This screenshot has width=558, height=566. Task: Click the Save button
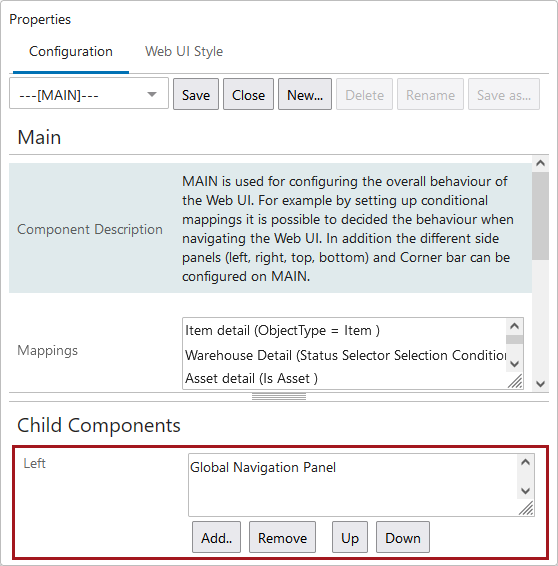tap(196, 94)
